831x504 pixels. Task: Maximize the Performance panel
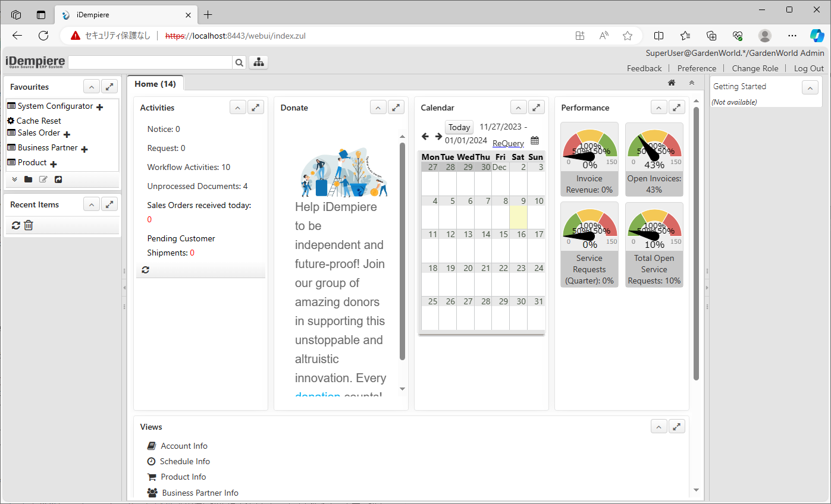click(x=677, y=108)
